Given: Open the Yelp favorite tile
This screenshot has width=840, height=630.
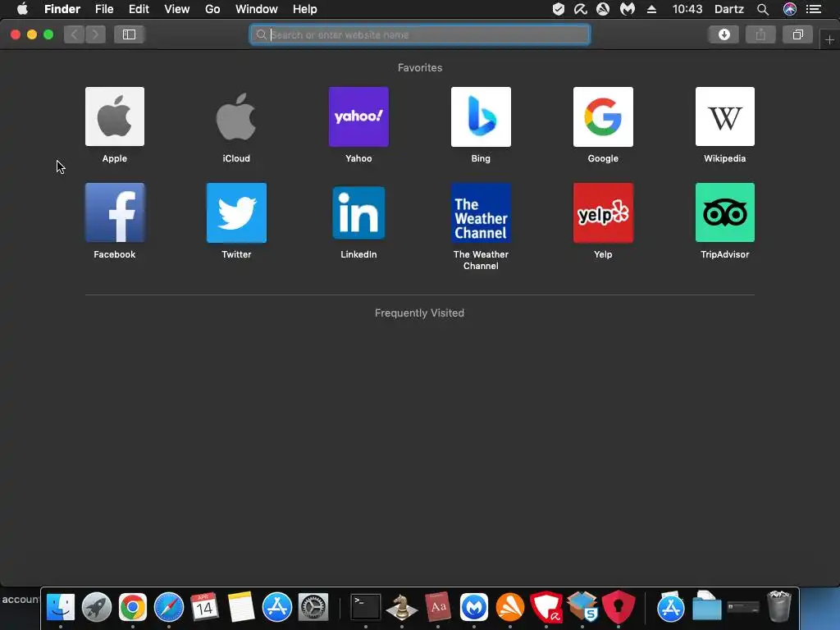Looking at the screenshot, I should 603,212.
